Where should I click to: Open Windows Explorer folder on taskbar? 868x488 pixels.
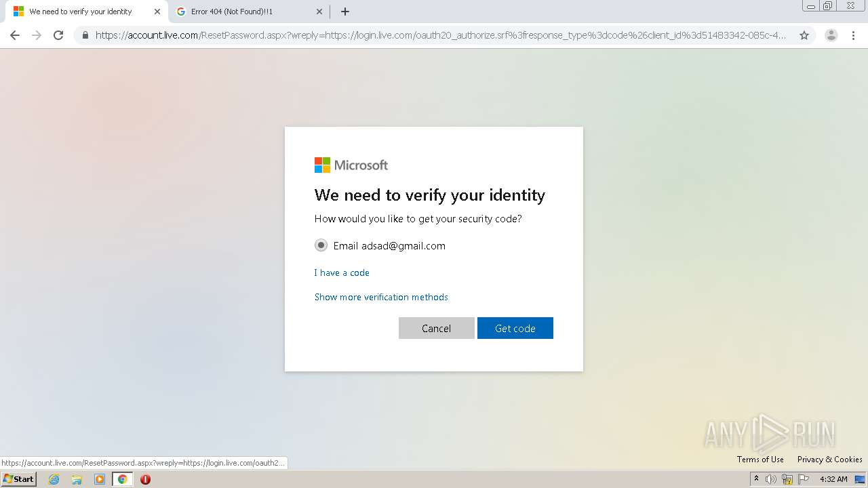click(x=77, y=479)
